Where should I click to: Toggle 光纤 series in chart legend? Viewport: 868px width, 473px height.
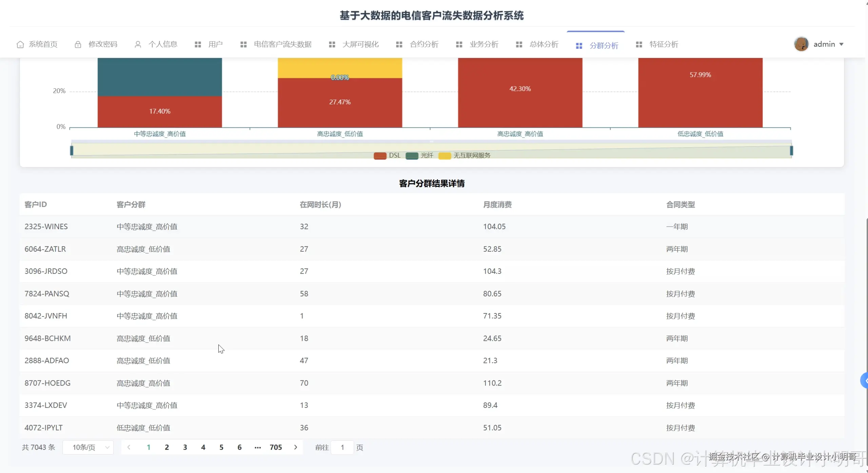(412, 156)
